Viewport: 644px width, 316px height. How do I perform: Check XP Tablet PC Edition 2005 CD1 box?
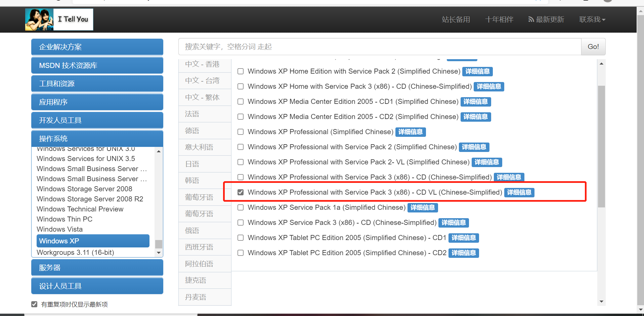click(241, 238)
